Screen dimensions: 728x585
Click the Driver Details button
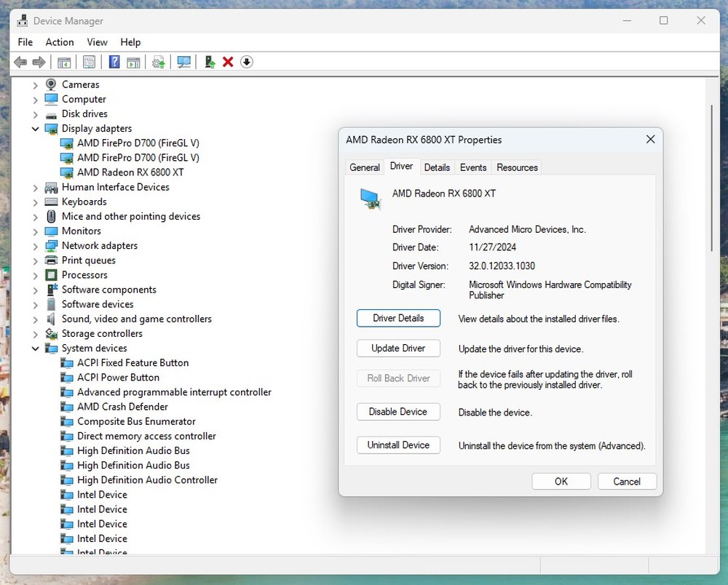click(x=398, y=318)
